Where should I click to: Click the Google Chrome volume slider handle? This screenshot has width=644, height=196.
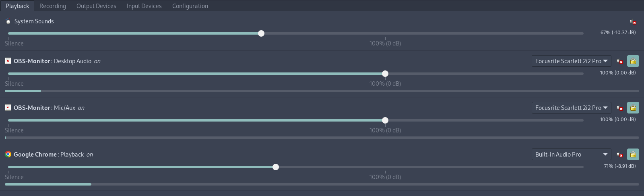(276, 167)
